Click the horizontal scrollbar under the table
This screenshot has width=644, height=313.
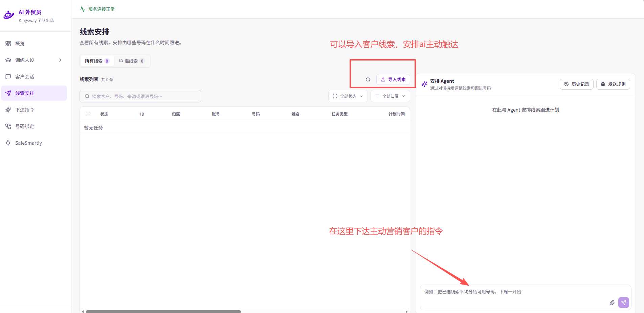163,311
